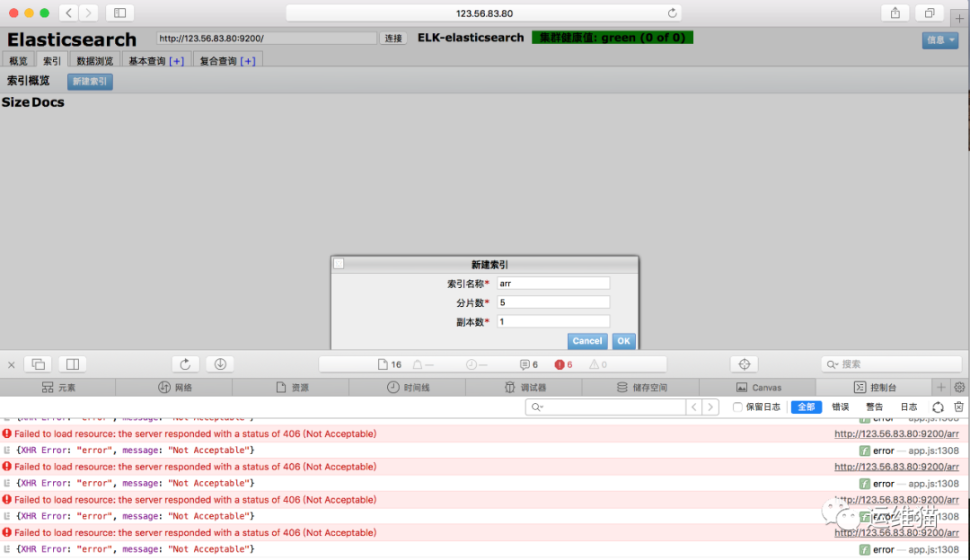
Task: Open the 调试器 inspector tab
Action: [525, 388]
